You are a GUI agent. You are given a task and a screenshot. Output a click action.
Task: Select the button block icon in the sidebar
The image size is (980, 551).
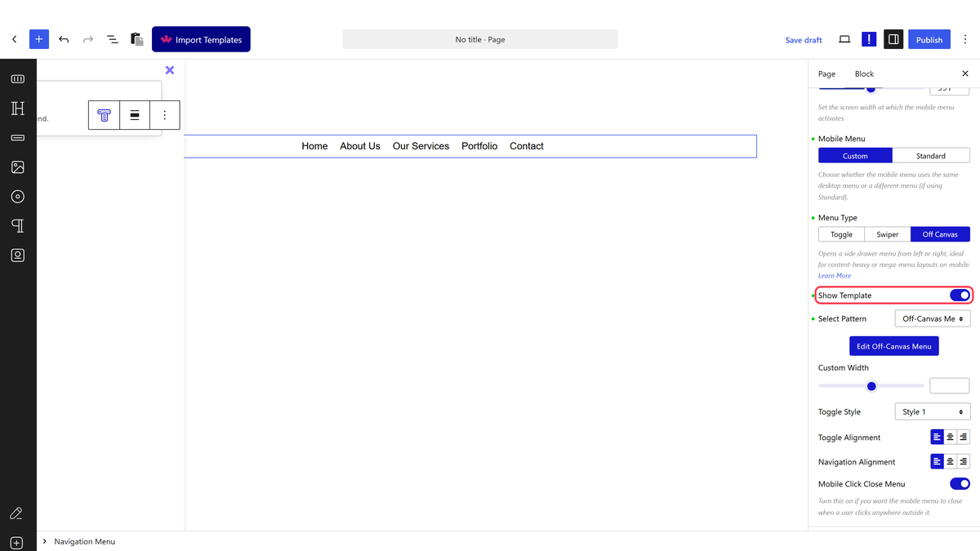[18, 138]
